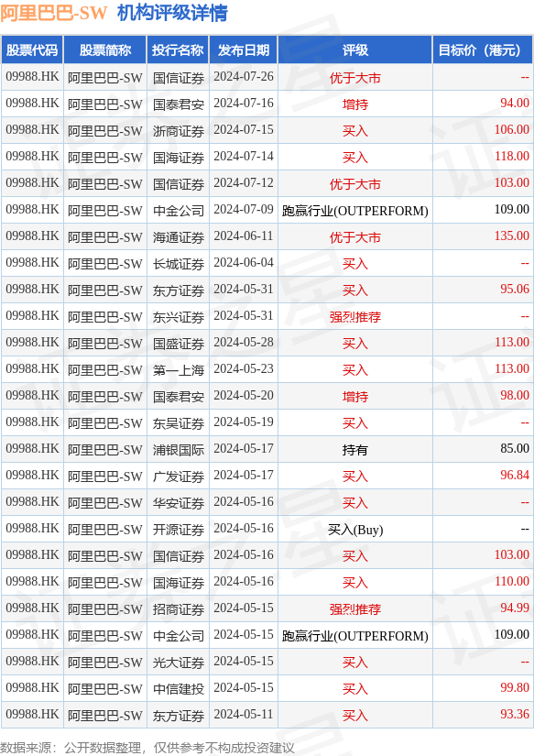The image size is (534, 756).
Task: Click the broker name 华安证券
Action: click(179, 503)
